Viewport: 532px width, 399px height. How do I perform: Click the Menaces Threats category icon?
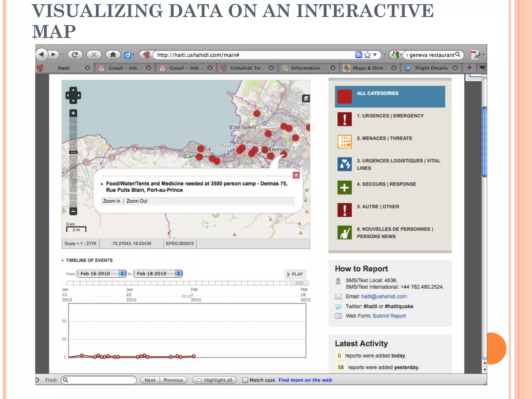(x=344, y=142)
